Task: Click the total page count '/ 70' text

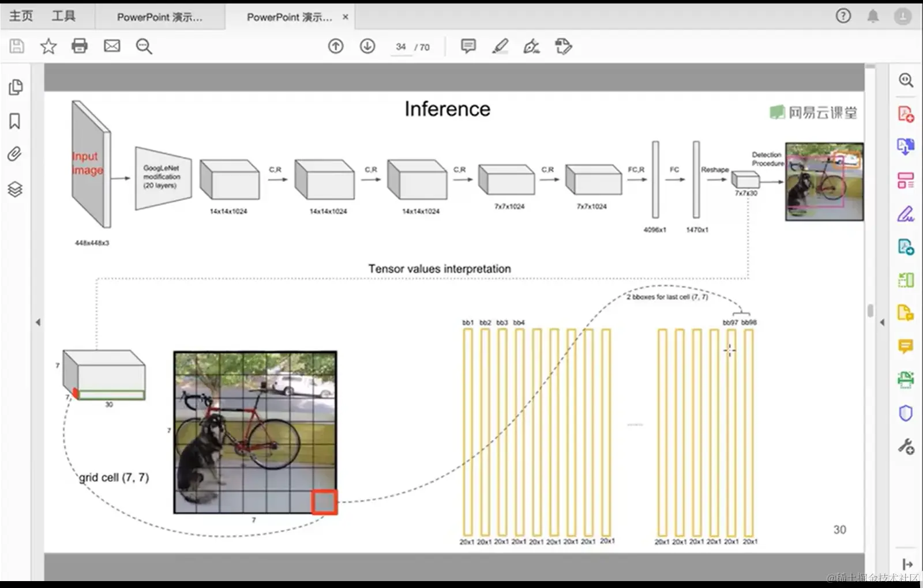Action: pyautogui.click(x=422, y=47)
